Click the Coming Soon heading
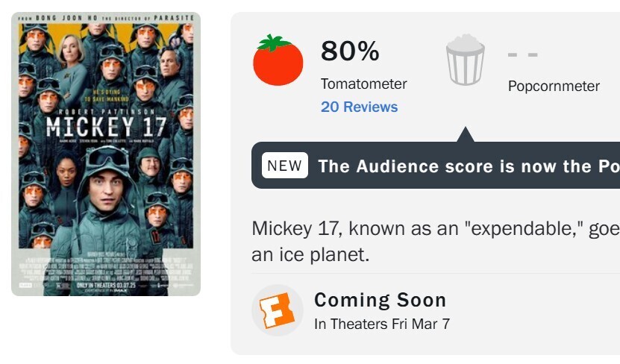Screen dimensions: 620x364 click(380, 300)
